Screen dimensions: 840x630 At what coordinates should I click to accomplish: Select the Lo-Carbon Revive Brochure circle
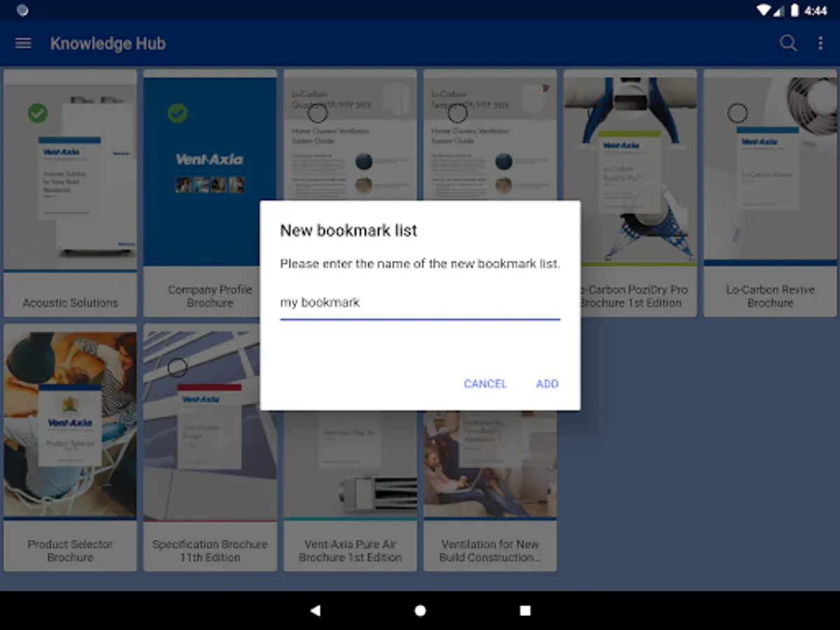pyautogui.click(x=738, y=113)
